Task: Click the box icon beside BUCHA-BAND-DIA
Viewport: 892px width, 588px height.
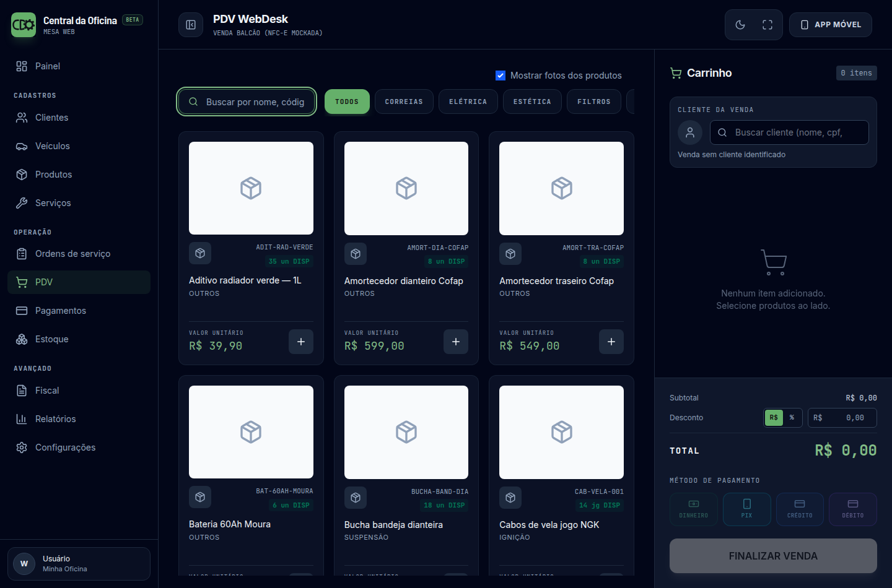Action: 356,497
